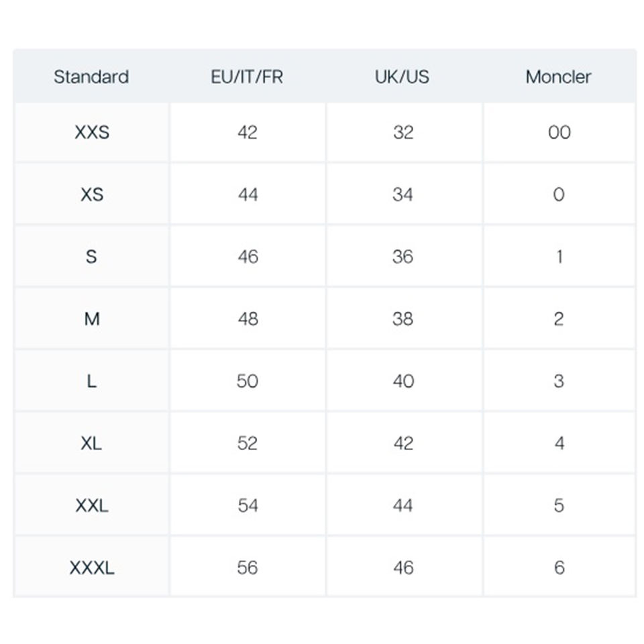
Task: Click UK/US size 32 cell
Action: coord(403,132)
